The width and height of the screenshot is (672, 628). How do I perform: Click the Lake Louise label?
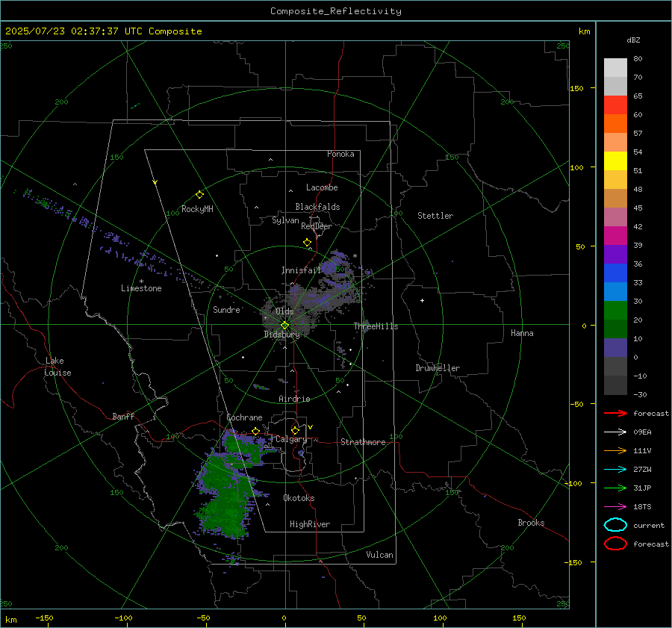pyautogui.click(x=57, y=367)
